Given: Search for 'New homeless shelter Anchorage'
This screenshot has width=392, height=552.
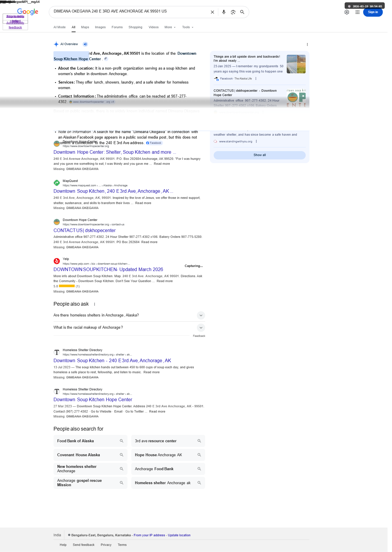Looking at the screenshot, I should point(90,469).
